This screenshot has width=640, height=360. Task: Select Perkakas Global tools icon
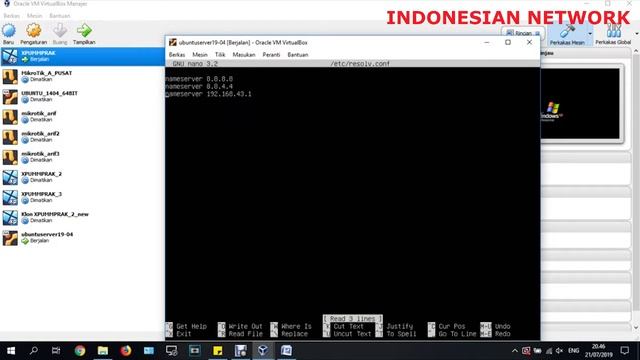[613, 31]
